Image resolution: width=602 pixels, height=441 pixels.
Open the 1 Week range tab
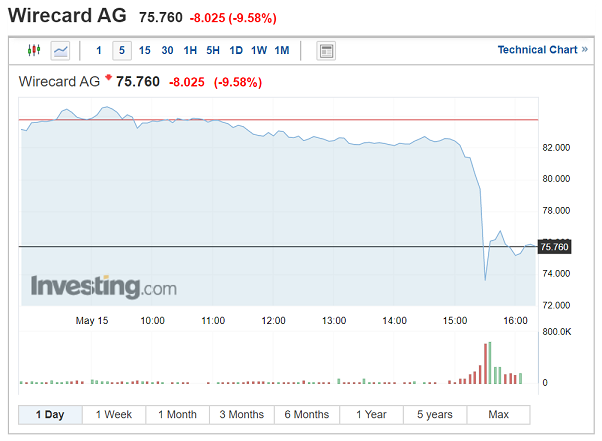[x=114, y=414]
